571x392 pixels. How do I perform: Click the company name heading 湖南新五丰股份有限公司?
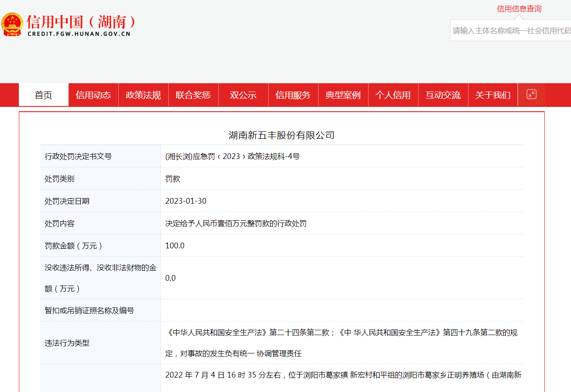pos(281,135)
